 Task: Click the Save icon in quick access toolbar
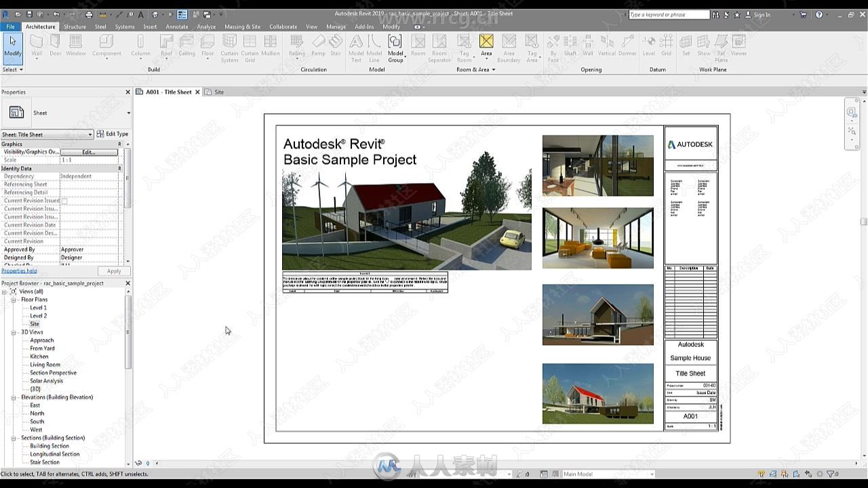tap(30, 14)
